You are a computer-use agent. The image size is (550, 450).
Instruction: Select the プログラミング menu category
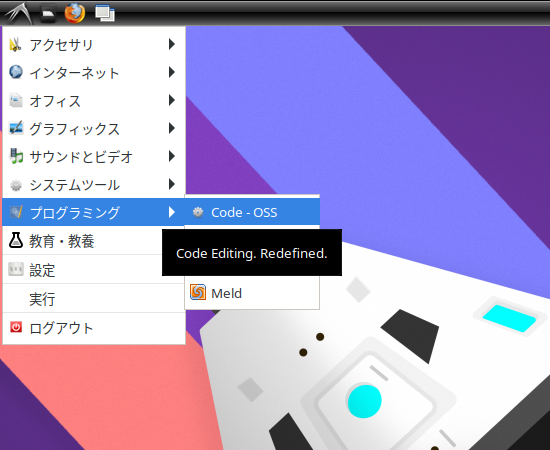click(94, 212)
